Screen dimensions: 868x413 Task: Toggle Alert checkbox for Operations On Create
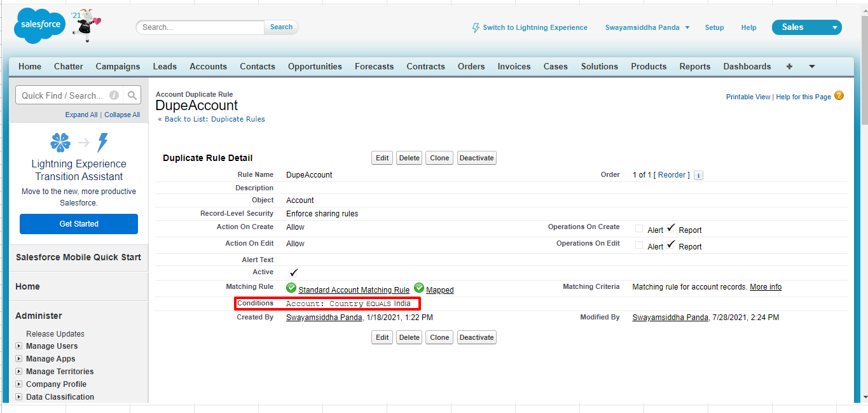click(638, 228)
